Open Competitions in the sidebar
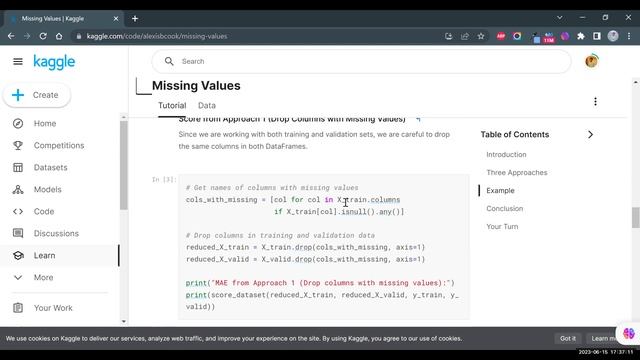This screenshot has height=360, width=640. [x=60, y=146]
